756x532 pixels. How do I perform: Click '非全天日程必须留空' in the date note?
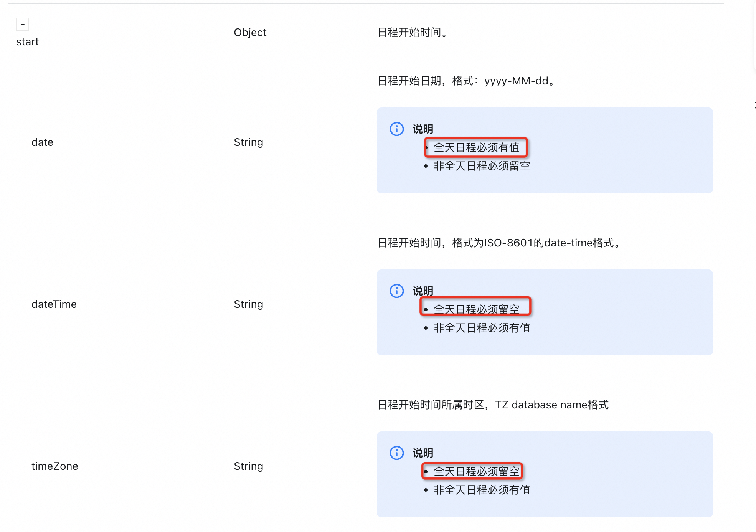coord(482,166)
